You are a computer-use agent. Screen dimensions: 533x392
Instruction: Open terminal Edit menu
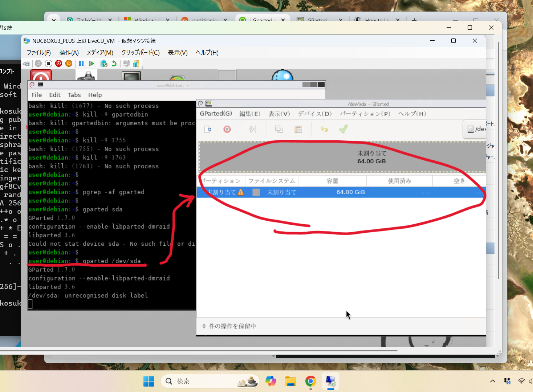click(x=55, y=95)
